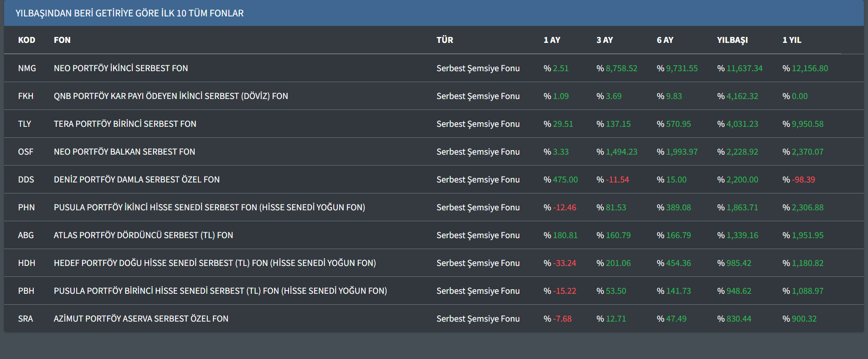868x359 pixels.
Task: Click HEDEF PORTFÖY DOĞU HİSSE SENEDİ fund
Action: point(215,263)
